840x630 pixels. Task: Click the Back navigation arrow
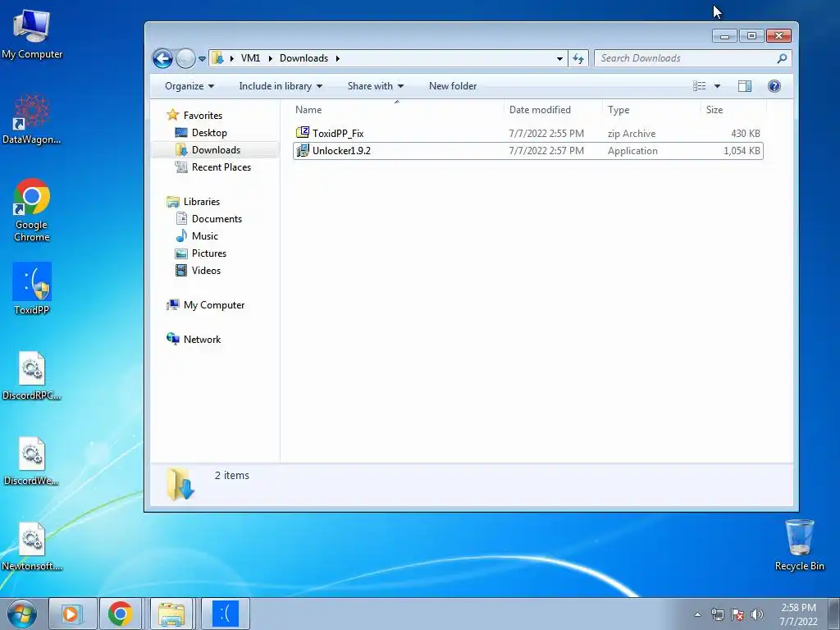[x=163, y=58]
